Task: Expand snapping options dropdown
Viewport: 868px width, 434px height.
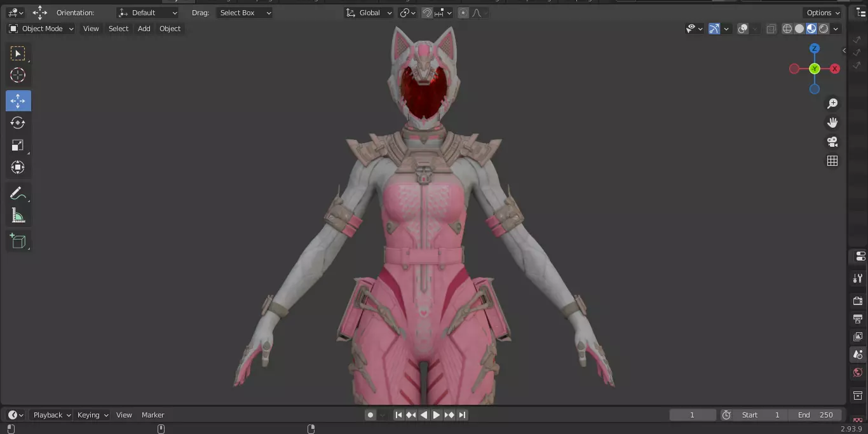Action: tap(444, 13)
